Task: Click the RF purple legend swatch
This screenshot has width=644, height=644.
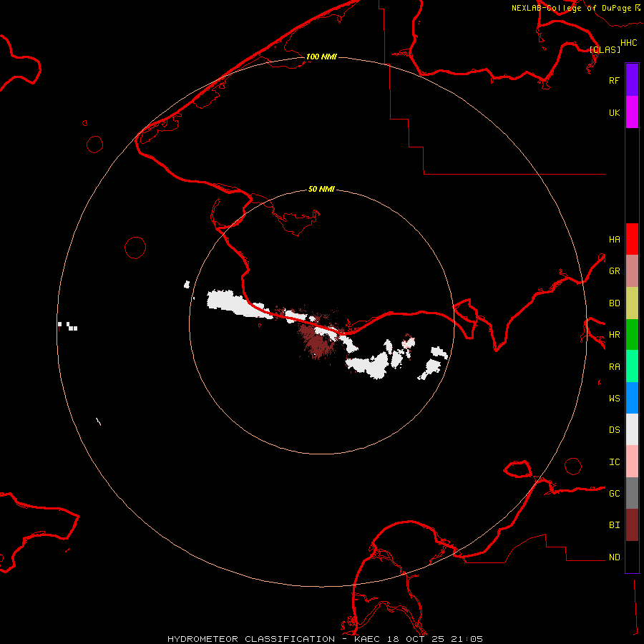Action: tap(632, 80)
